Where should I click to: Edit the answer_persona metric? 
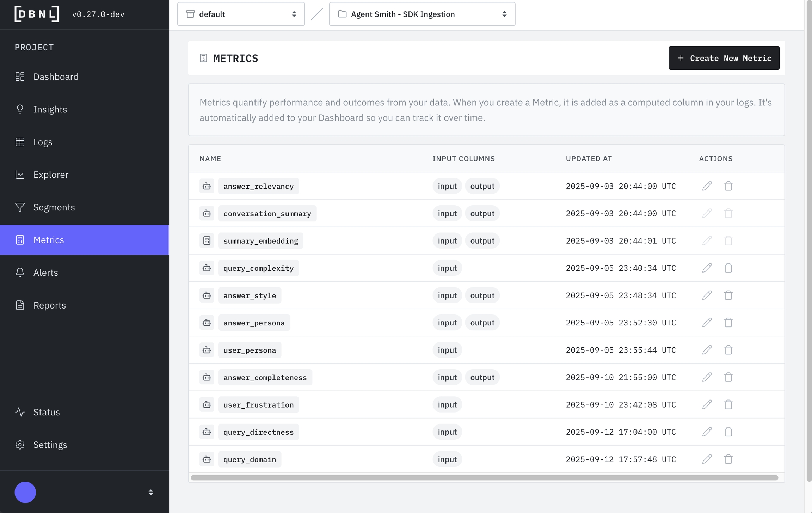(707, 323)
